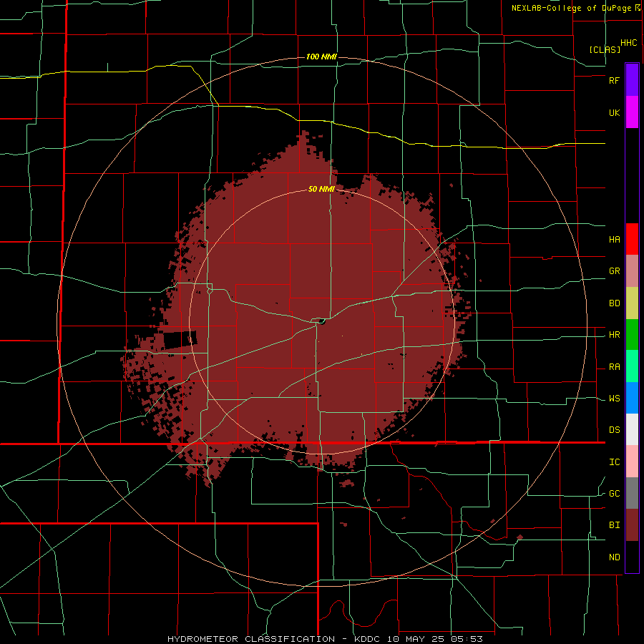The width and height of the screenshot is (644, 644).
Task: Click the ND black legend swatch
Action: [632, 557]
